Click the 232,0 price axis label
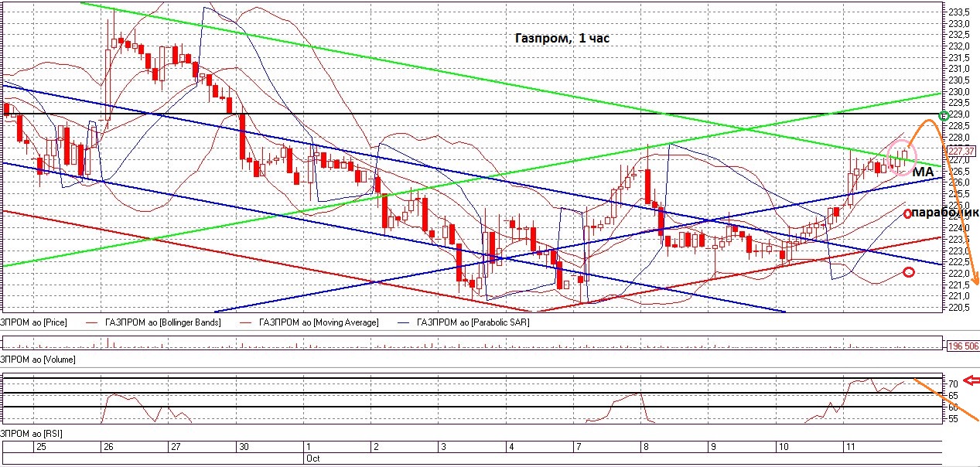Image resolution: width=980 pixels, height=467 pixels. coord(961,46)
